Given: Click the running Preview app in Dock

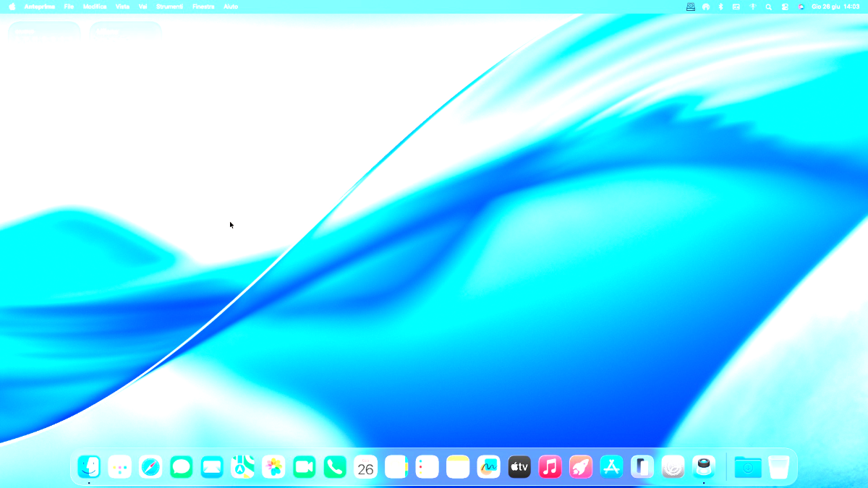Looking at the screenshot, I should click(704, 467).
